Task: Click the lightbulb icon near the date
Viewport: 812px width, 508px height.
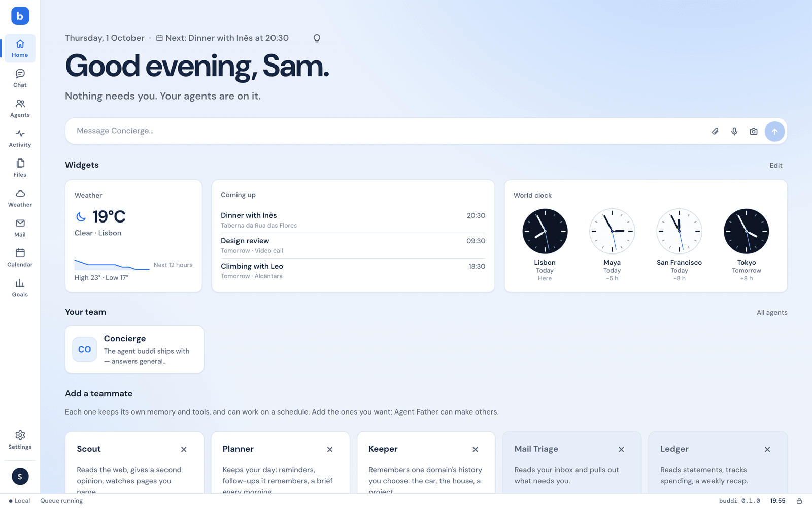Action: (317, 38)
